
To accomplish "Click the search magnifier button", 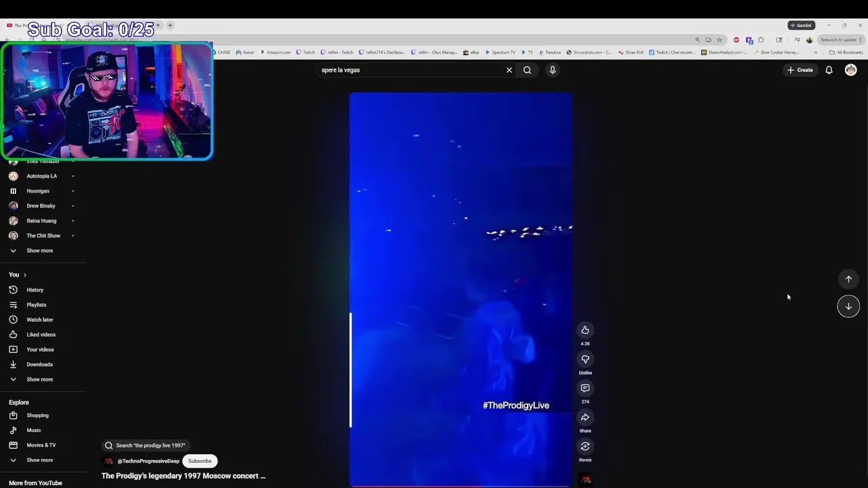I will [x=527, y=70].
